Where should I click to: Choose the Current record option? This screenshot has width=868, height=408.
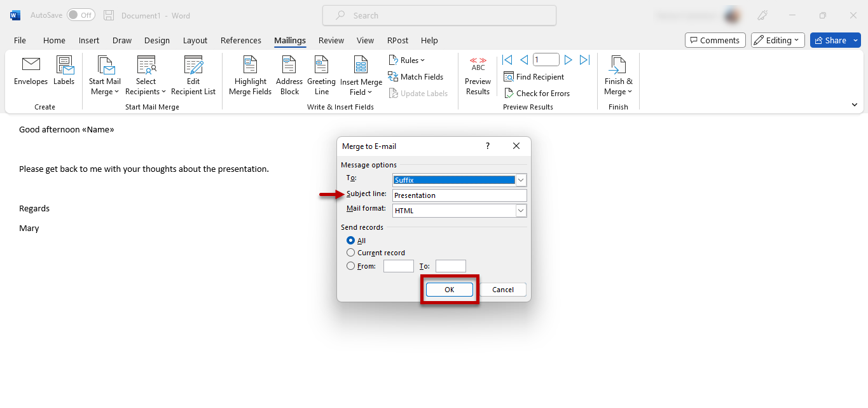(350, 253)
